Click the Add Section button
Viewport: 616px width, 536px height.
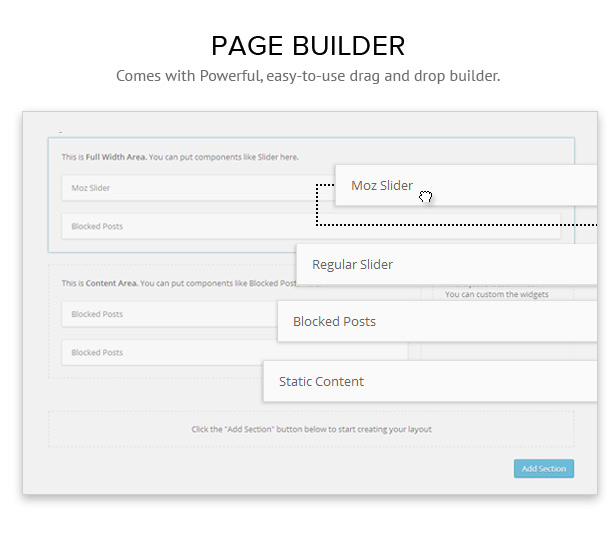tap(544, 468)
